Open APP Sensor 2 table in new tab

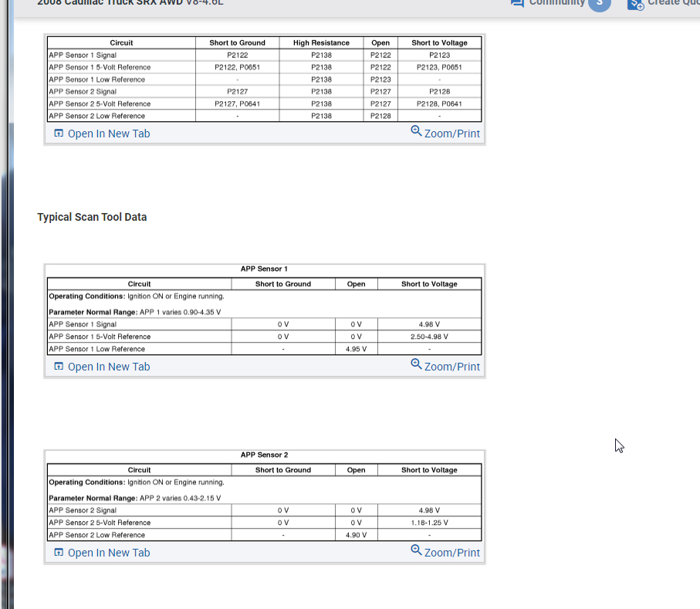[x=102, y=553]
